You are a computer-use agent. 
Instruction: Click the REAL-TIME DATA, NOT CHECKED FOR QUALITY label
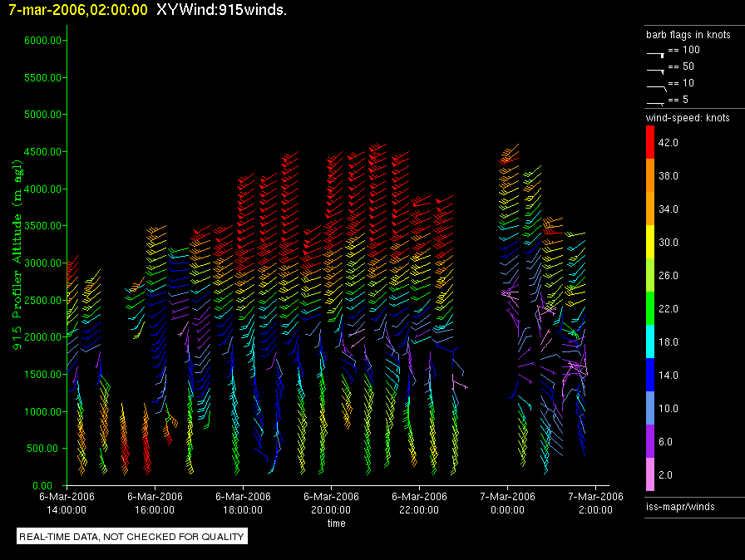[132, 537]
